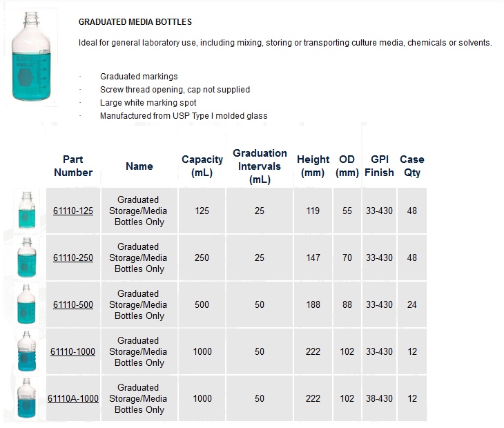This screenshot has width=504, height=428.
Task: Open part number 61110-500 link
Action: tap(73, 304)
